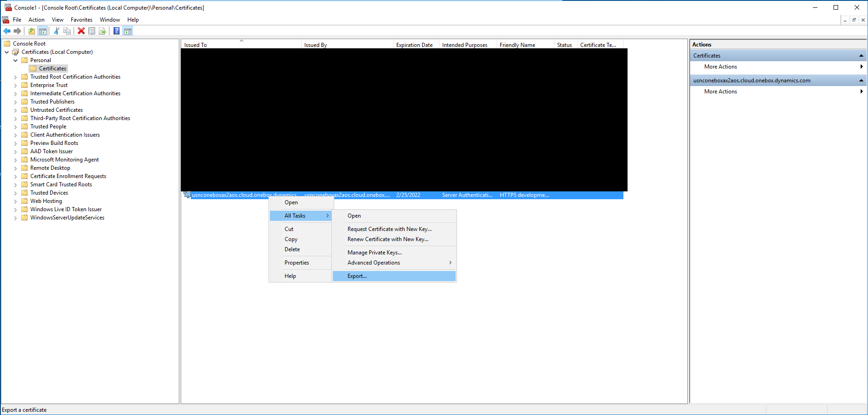Collapse the Certificates (Local Computer) node
This screenshot has height=415, width=868.
[7, 52]
